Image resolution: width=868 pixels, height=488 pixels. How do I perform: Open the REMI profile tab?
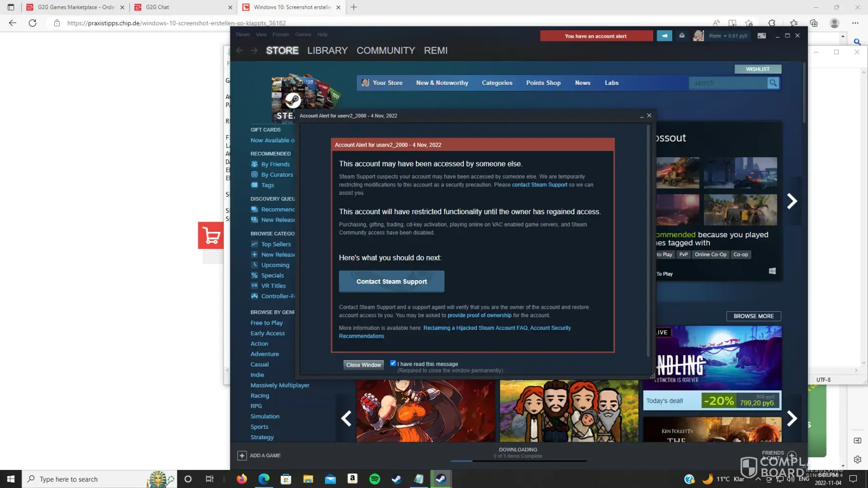click(x=435, y=51)
